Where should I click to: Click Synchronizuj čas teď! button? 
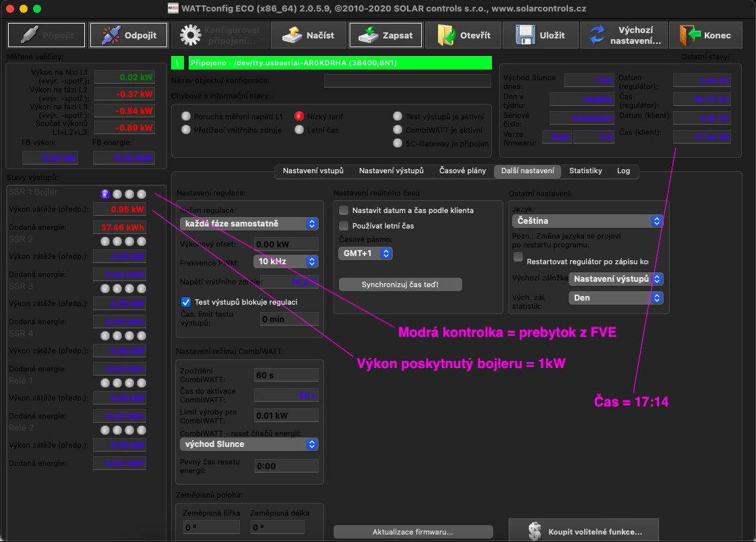[x=400, y=284]
